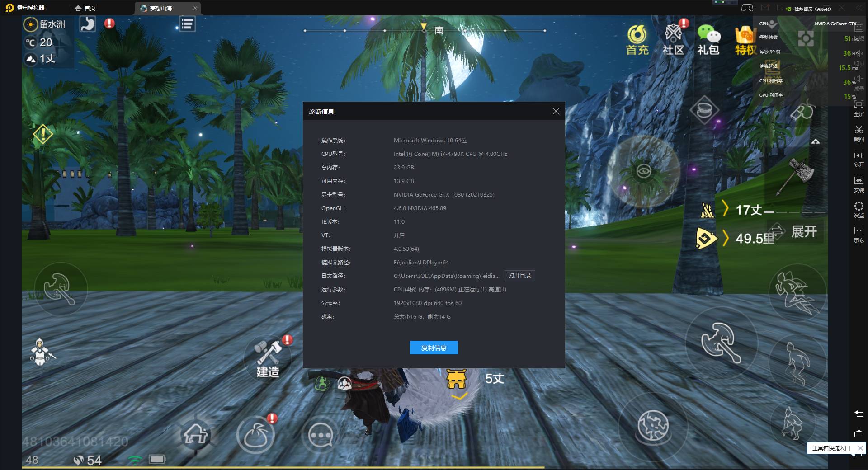Expand the 更多 more tools menu

[x=859, y=234]
